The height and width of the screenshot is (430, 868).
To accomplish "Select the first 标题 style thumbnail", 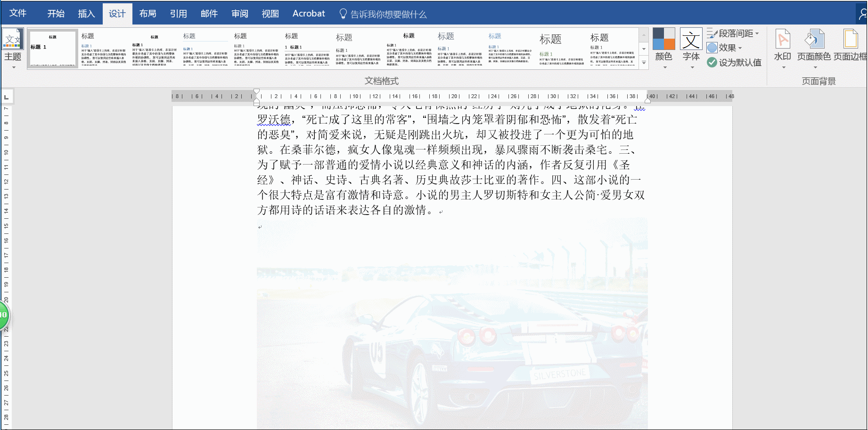I will coord(52,49).
